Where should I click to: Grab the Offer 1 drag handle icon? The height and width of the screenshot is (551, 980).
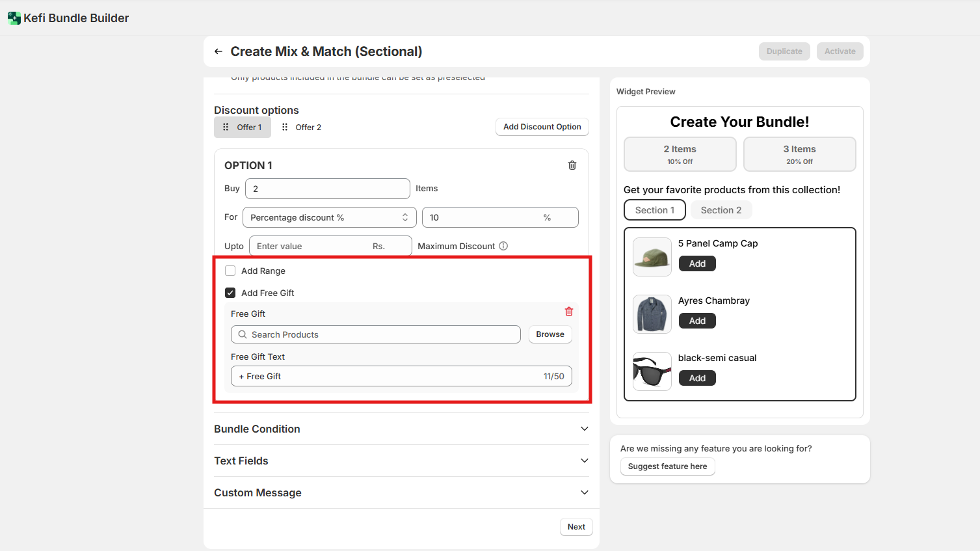(226, 128)
